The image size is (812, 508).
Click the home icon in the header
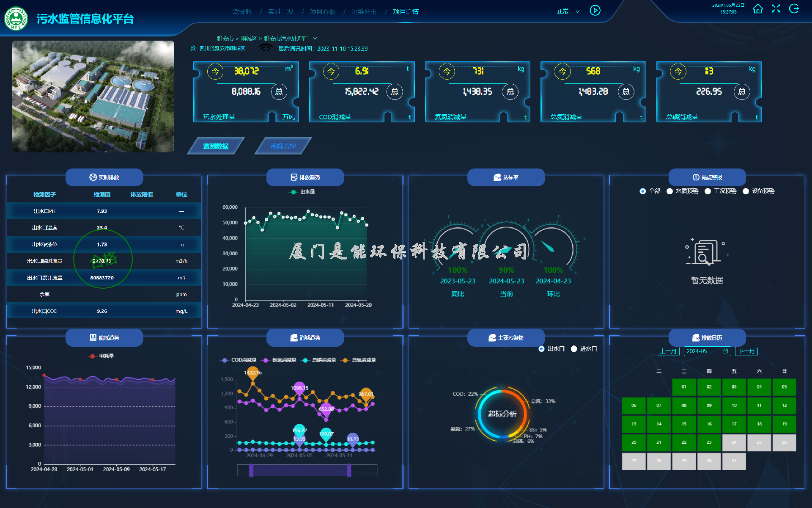757,9
